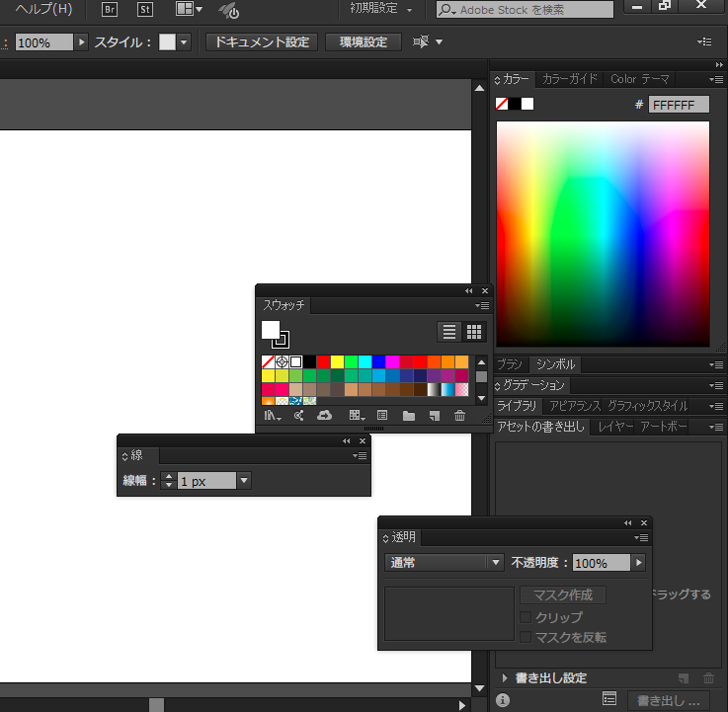Click the Adobe Stock search field

click(525, 9)
